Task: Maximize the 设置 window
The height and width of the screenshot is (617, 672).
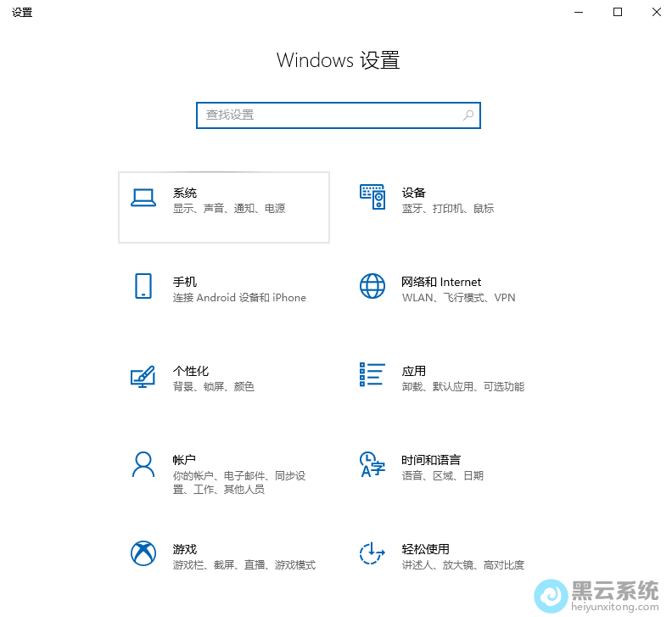Action: point(618,12)
